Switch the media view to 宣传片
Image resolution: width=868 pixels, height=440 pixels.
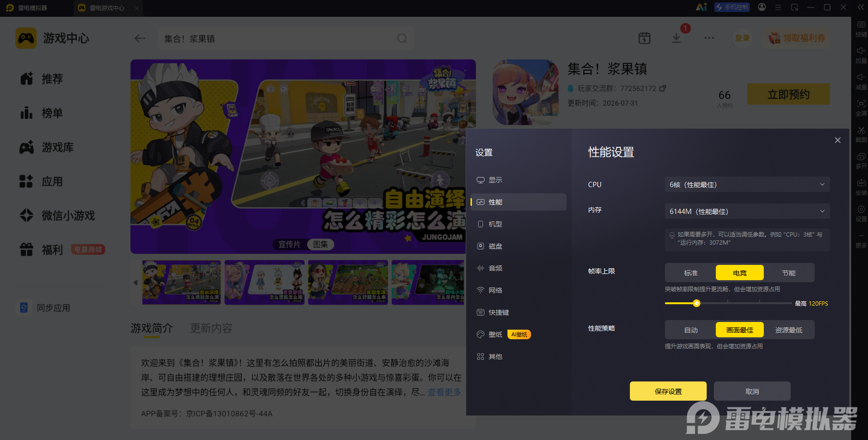pos(289,244)
